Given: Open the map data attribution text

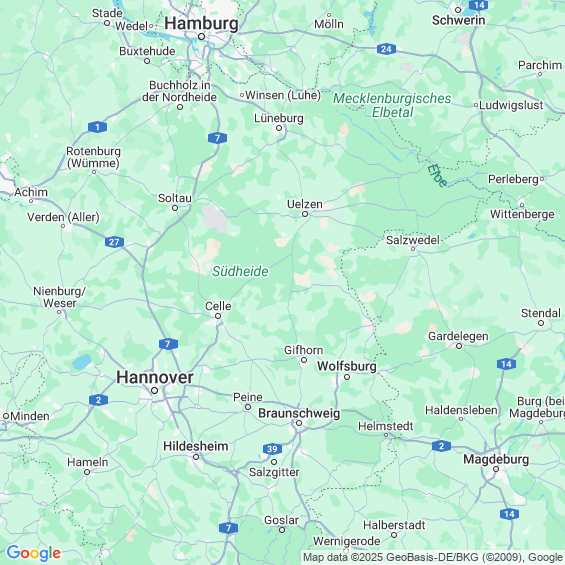Looking at the screenshot, I should point(433,557).
